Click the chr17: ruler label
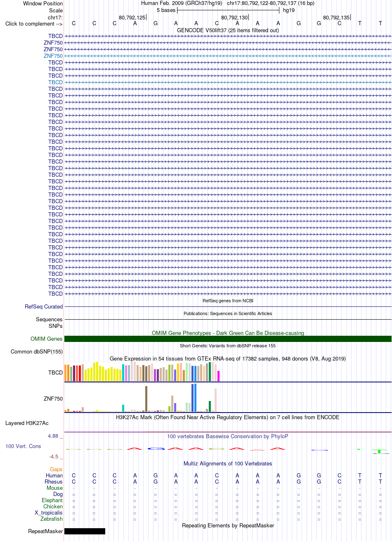The height and width of the screenshot is (541, 392). (55, 17)
